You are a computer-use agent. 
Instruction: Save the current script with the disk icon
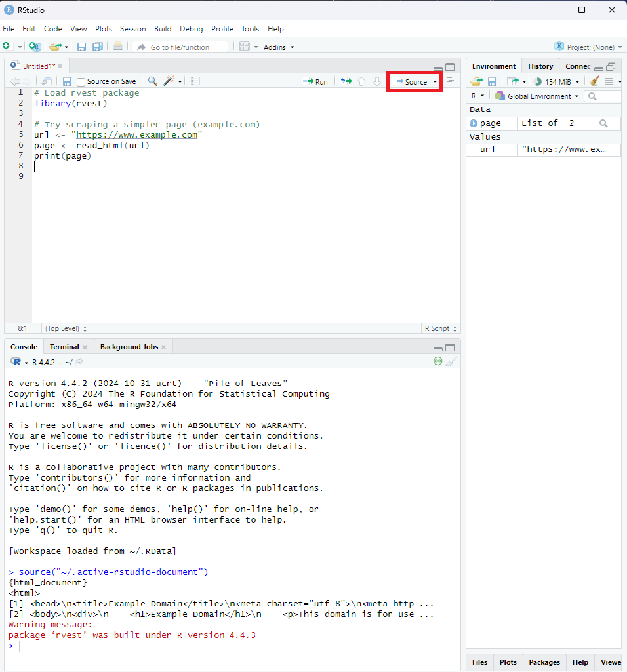[67, 81]
